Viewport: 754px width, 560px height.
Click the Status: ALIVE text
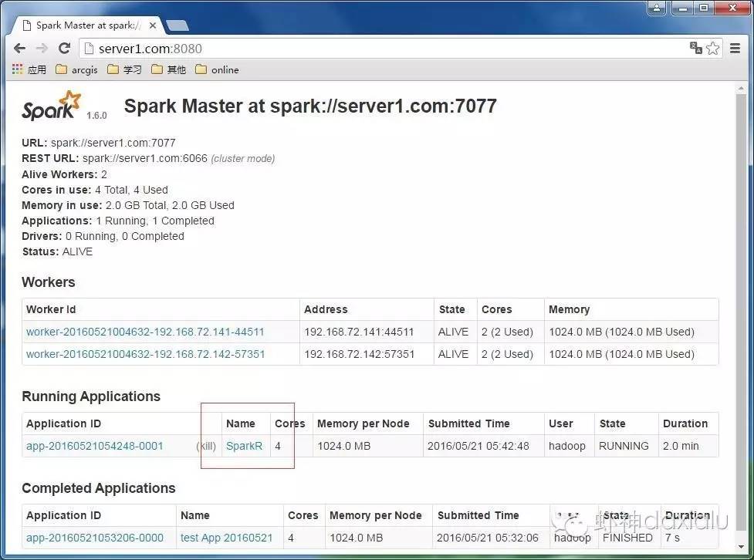click(x=57, y=251)
